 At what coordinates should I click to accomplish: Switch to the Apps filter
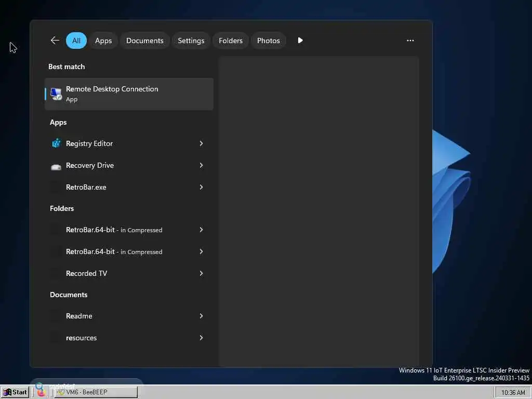[x=103, y=41]
